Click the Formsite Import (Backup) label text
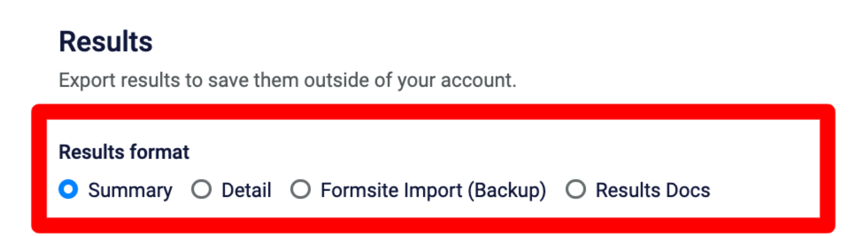 click(433, 191)
